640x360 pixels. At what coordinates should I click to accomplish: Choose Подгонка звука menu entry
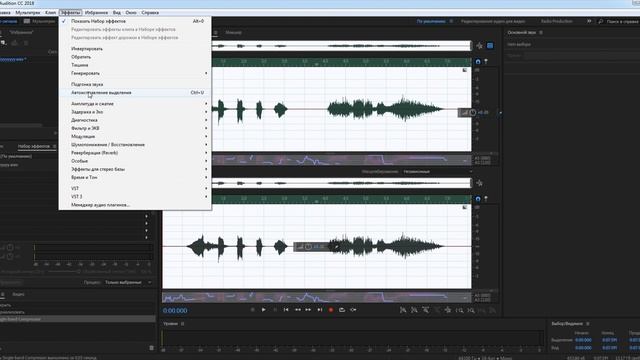(x=135, y=84)
